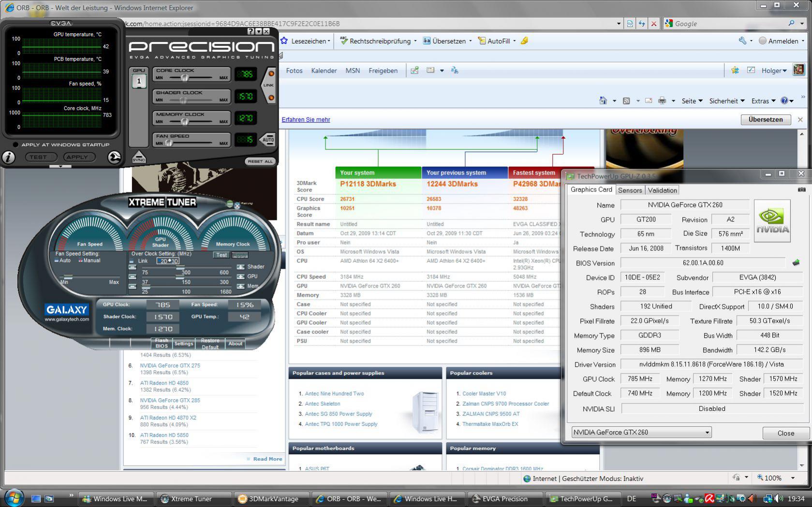Click the GPU-Z BIOS save chip icon
This screenshot has height=507, width=812.
click(796, 263)
